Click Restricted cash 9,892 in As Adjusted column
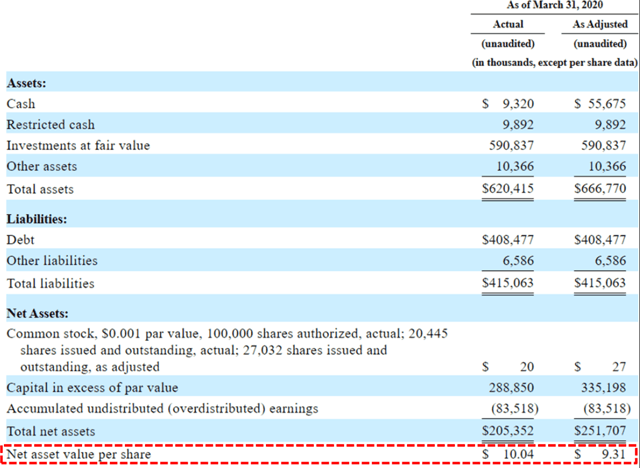Image resolution: width=640 pixels, height=468 pixels. [x=610, y=124]
